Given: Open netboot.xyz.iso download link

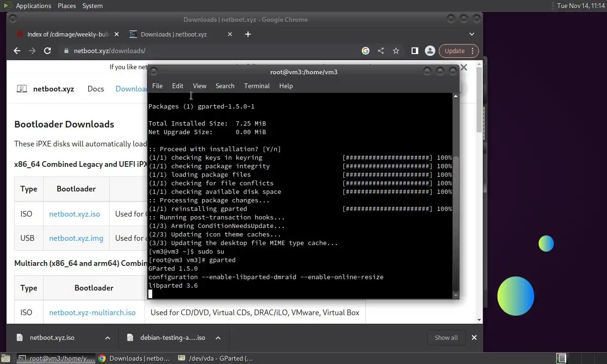Looking at the screenshot, I should tap(74, 214).
